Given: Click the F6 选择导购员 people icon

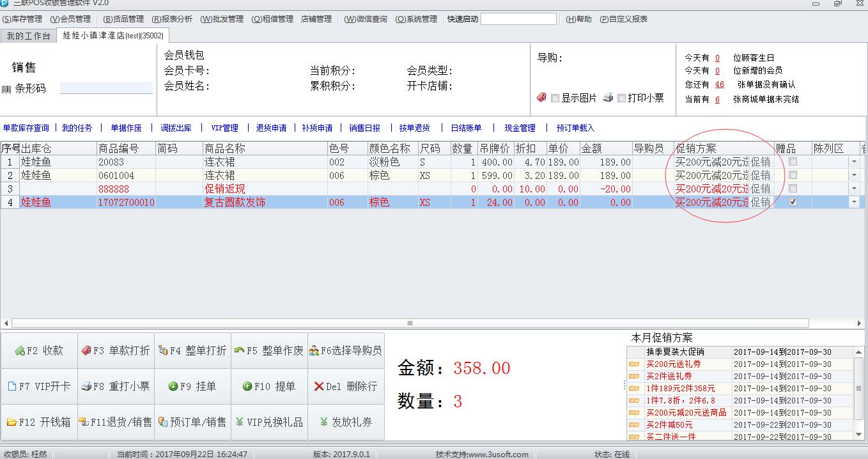Looking at the screenshot, I should (314, 351).
